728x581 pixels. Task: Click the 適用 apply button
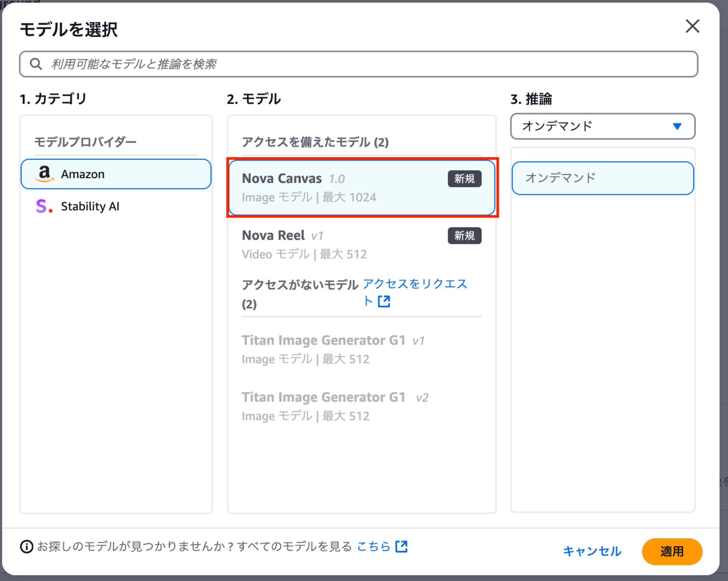(x=672, y=552)
